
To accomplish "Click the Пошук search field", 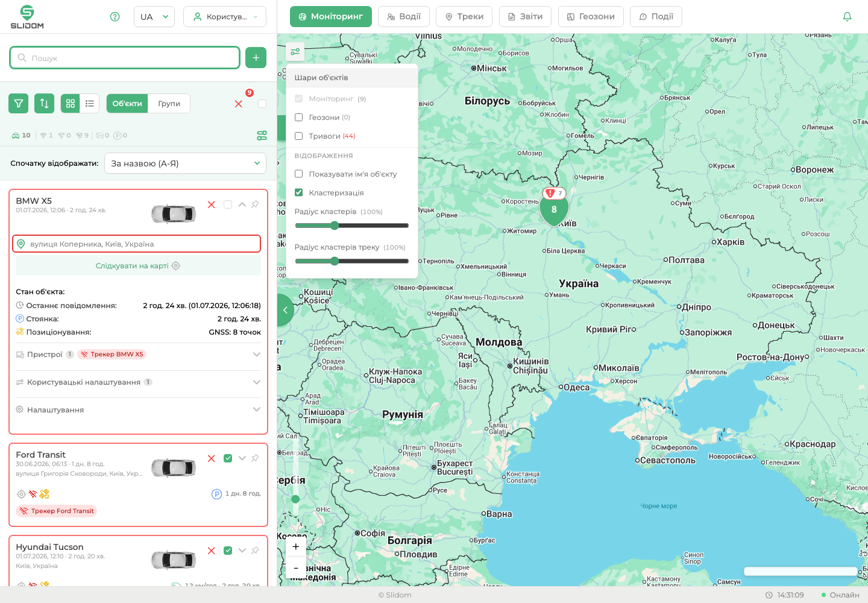I will pos(125,58).
